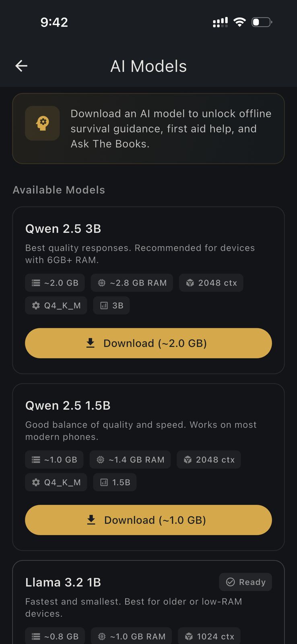Image resolution: width=297 pixels, height=644 pixels.
Task: Tap the Wi-Fi icon in the status bar
Action: click(239, 22)
